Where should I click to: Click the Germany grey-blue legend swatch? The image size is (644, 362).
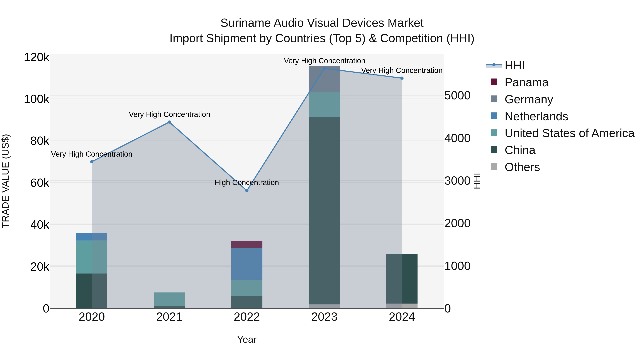pyautogui.click(x=494, y=99)
